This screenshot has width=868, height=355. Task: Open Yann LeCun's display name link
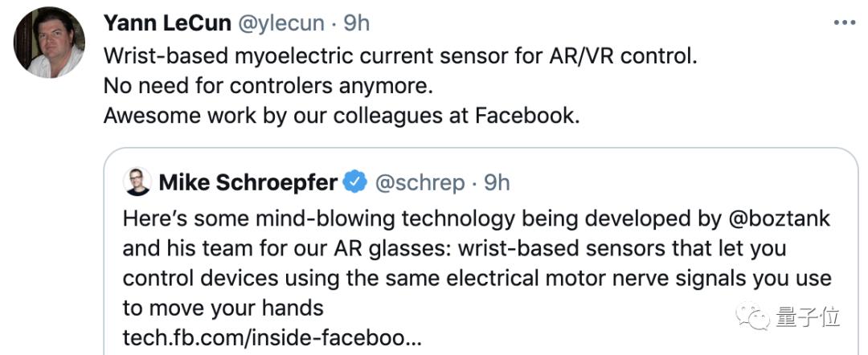point(166,23)
